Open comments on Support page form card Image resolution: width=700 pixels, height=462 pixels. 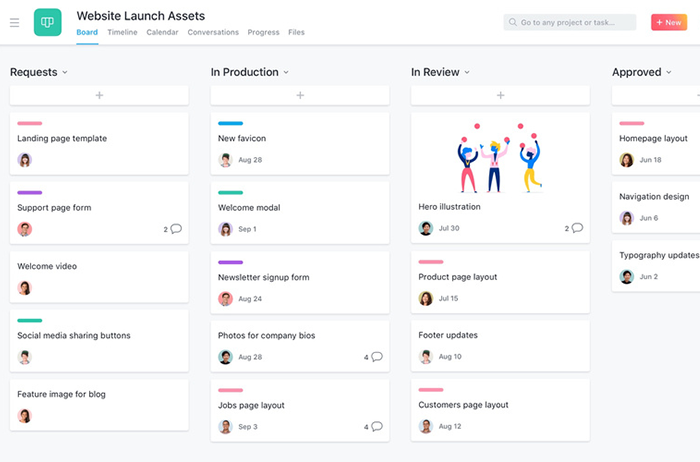(x=173, y=229)
